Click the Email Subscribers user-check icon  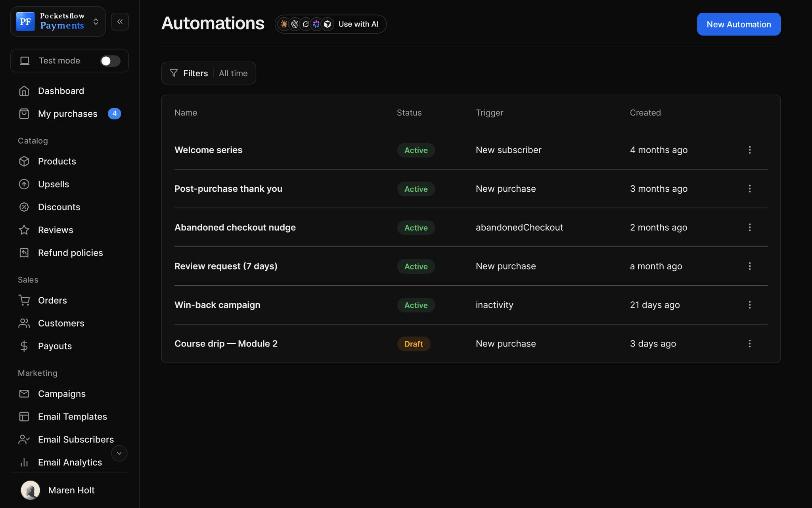[24, 439]
